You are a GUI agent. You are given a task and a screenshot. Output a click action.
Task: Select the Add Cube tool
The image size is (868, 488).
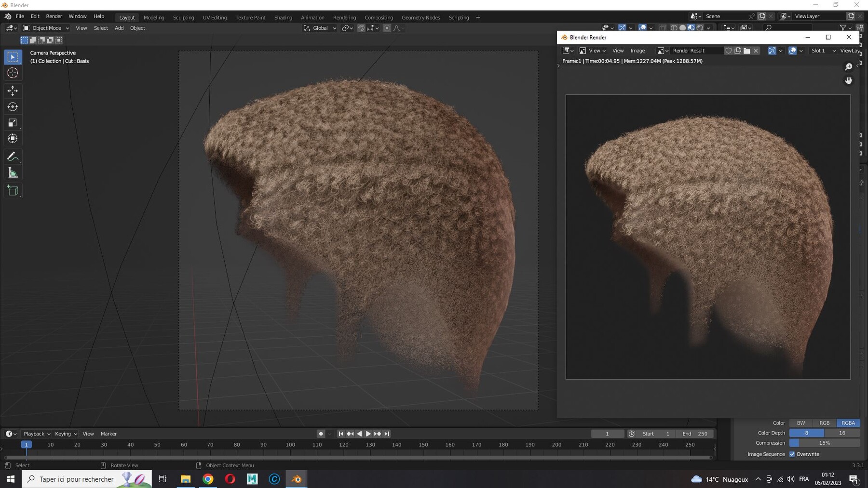(13, 191)
